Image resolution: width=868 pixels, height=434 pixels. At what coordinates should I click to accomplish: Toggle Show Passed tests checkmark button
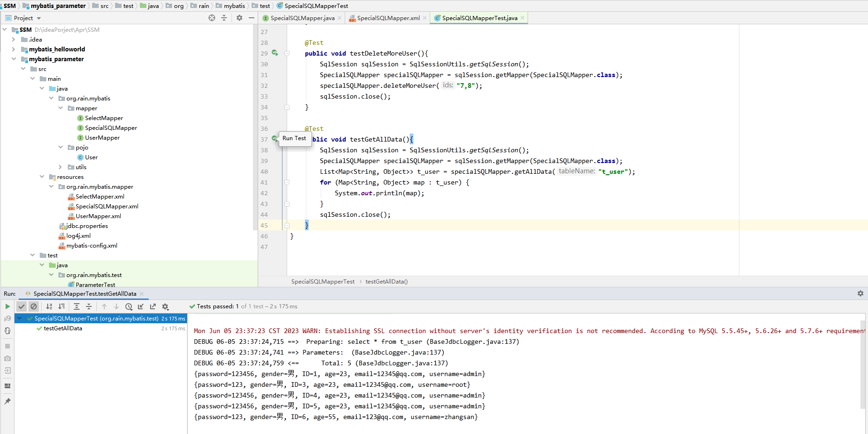[x=22, y=306]
